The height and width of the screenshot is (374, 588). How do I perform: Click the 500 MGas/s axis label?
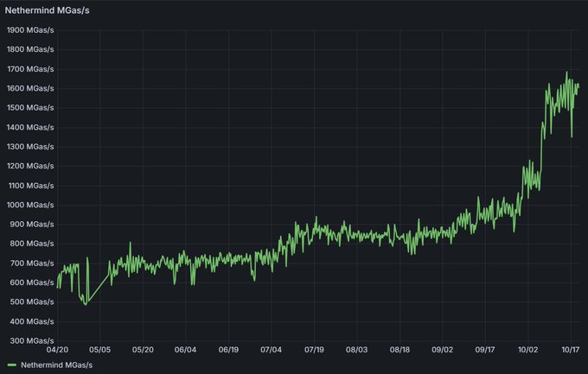(32, 301)
